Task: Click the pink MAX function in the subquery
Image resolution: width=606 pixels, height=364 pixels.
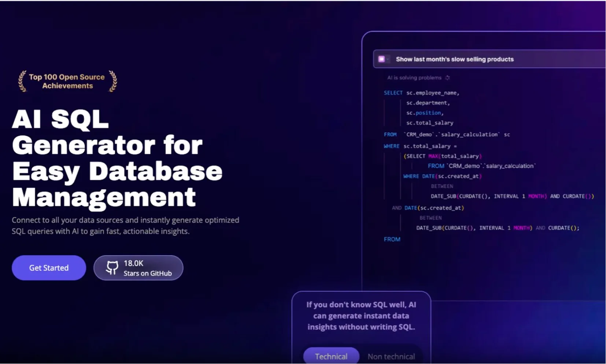Action: (433, 156)
